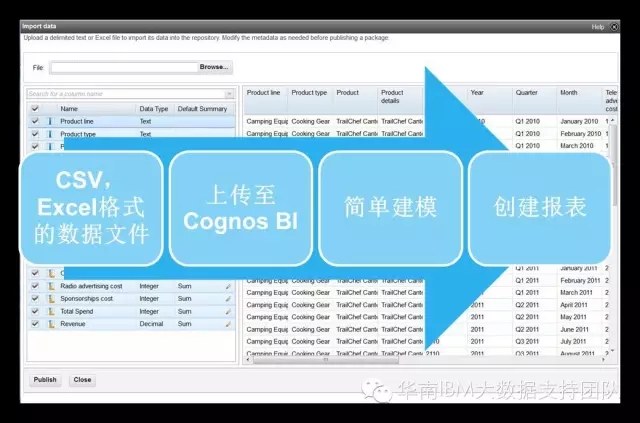Screen dimensions: 640x423
Task: Click the edit pencil for Radio advertising cost
Action: pos(228,287)
